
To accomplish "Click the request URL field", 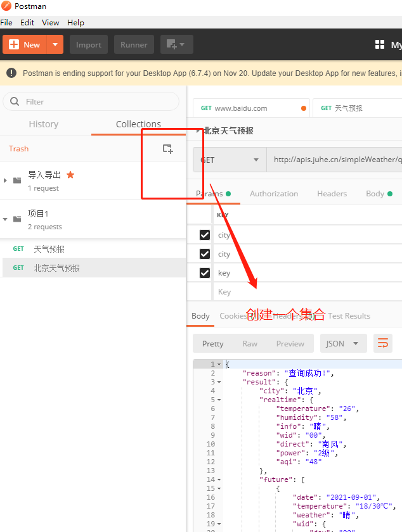I will coord(334,160).
